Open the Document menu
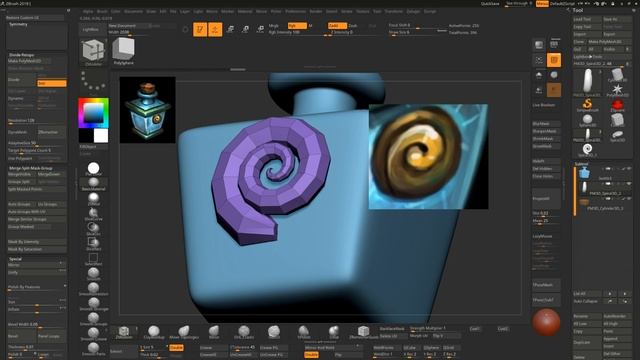The width and height of the screenshot is (640, 360). tap(133, 11)
